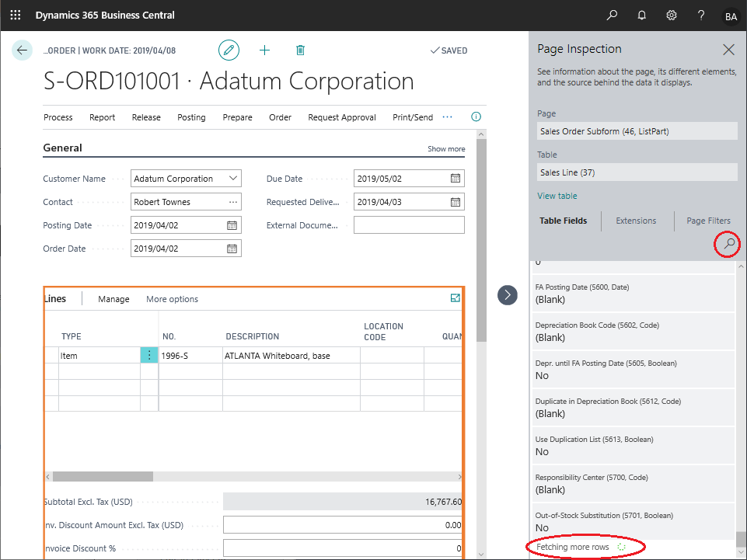This screenshot has height=560, width=747.
Task: Delete the order with trash icon
Action: click(300, 50)
